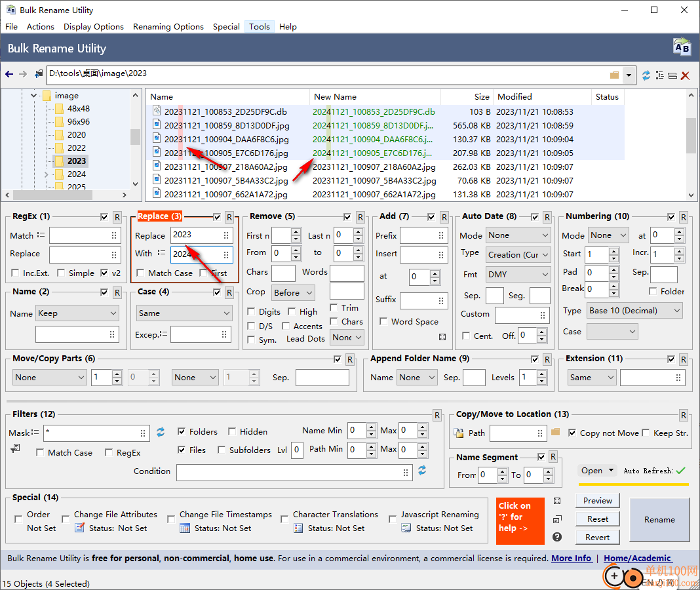
Task: Click the Rename button
Action: coord(659,519)
